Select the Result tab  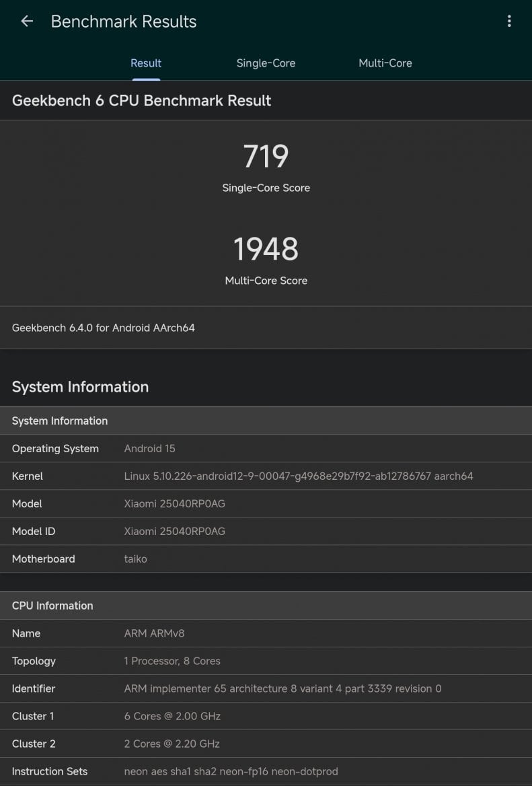pos(146,63)
